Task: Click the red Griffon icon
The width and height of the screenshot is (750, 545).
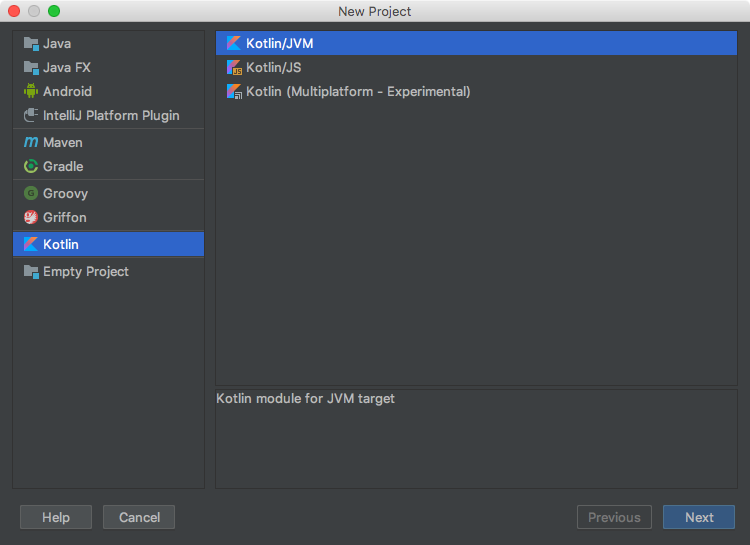Action: click(x=31, y=217)
